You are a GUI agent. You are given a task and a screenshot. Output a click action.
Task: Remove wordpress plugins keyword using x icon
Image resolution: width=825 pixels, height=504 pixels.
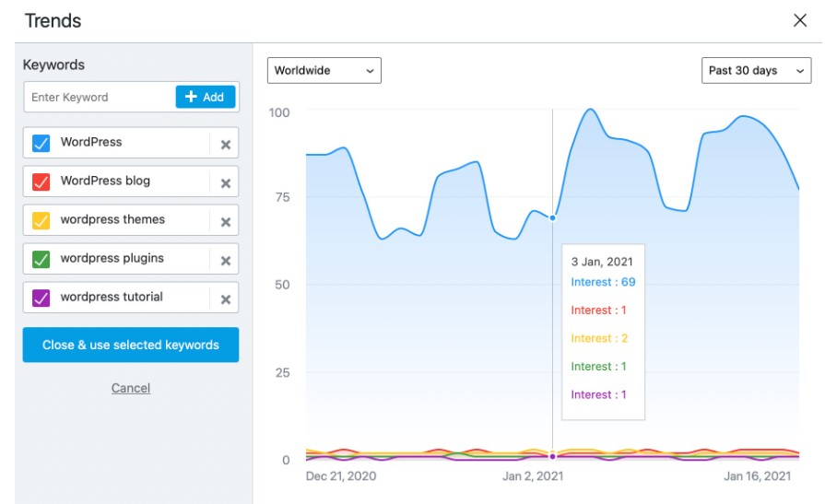226,261
